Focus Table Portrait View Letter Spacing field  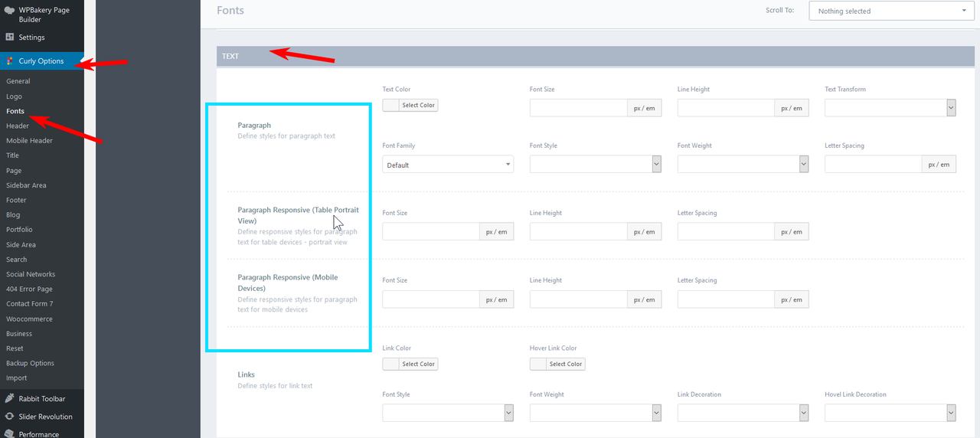pyautogui.click(x=727, y=231)
